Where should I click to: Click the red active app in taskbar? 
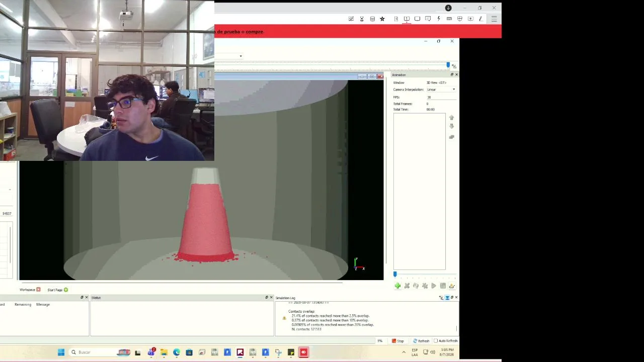(x=303, y=352)
